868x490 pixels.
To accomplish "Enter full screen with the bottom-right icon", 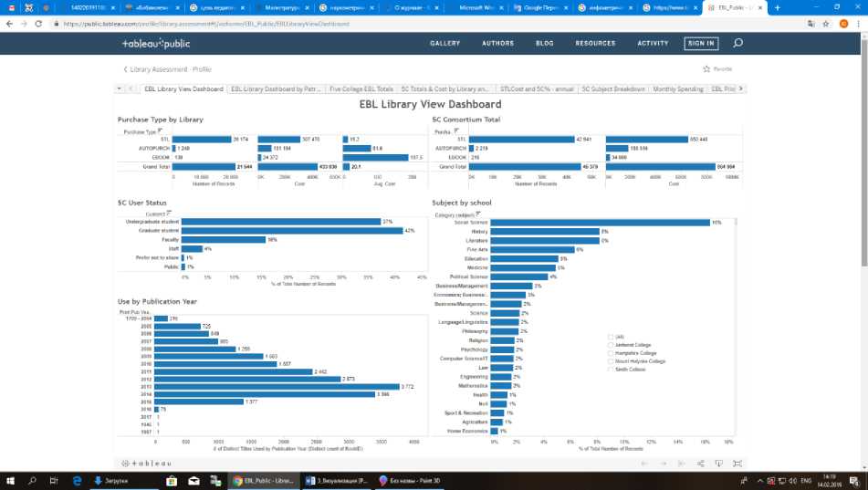I will (x=737, y=464).
